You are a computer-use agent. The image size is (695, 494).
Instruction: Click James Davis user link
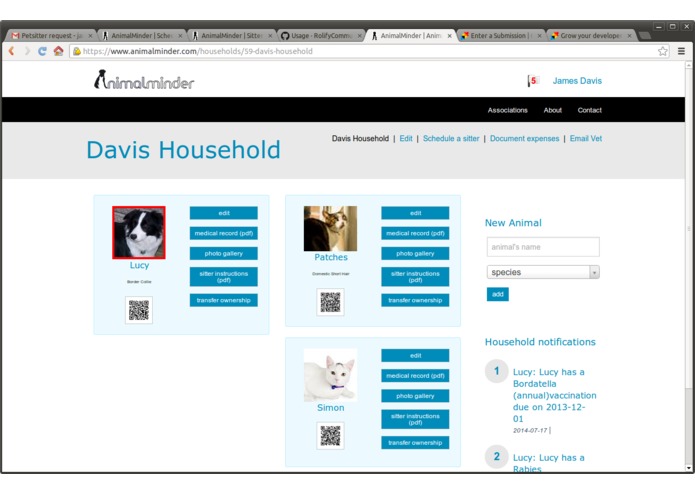[x=577, y=81]
